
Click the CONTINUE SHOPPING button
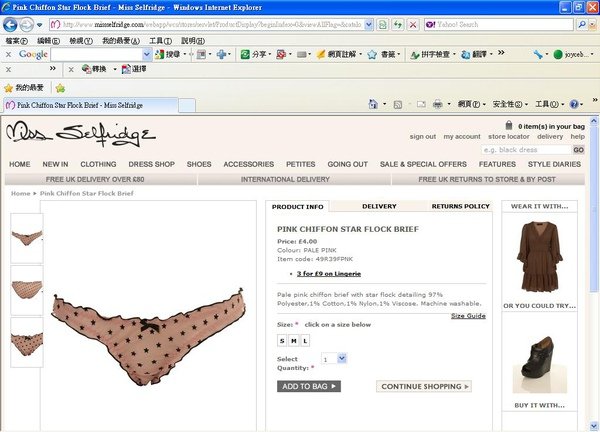coord(424,386)
